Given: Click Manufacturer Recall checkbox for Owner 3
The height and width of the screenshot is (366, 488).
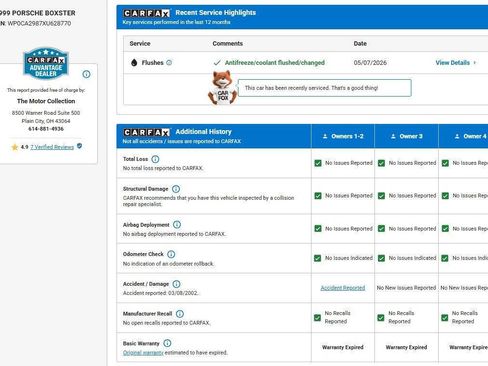Looking at the screenshot, I should (381, 318).
